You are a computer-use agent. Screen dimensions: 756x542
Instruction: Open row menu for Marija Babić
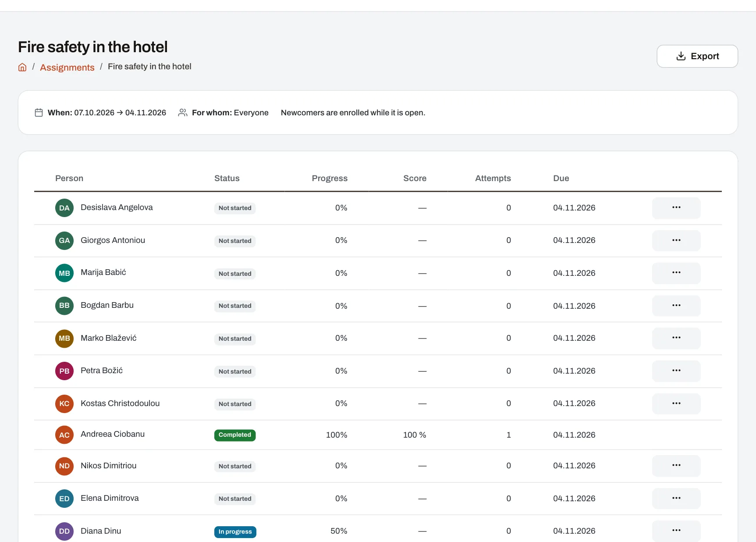pyautogui.click(x=676, y=273)
